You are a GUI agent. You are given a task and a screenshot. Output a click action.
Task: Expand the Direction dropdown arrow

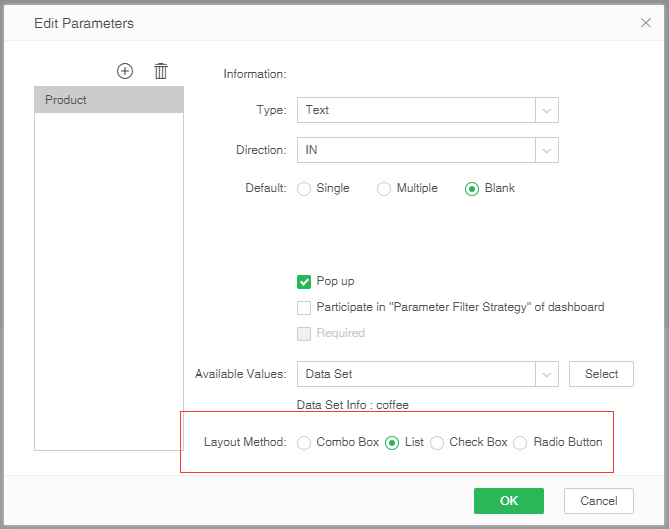[547, 150]
